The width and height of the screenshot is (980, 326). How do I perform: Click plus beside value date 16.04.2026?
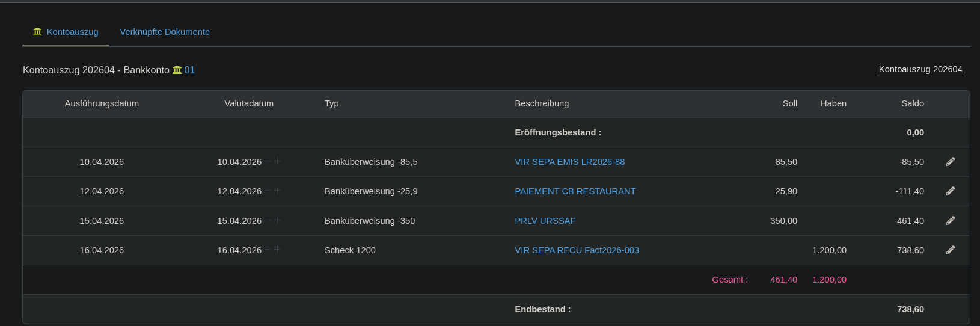point(278,250)
